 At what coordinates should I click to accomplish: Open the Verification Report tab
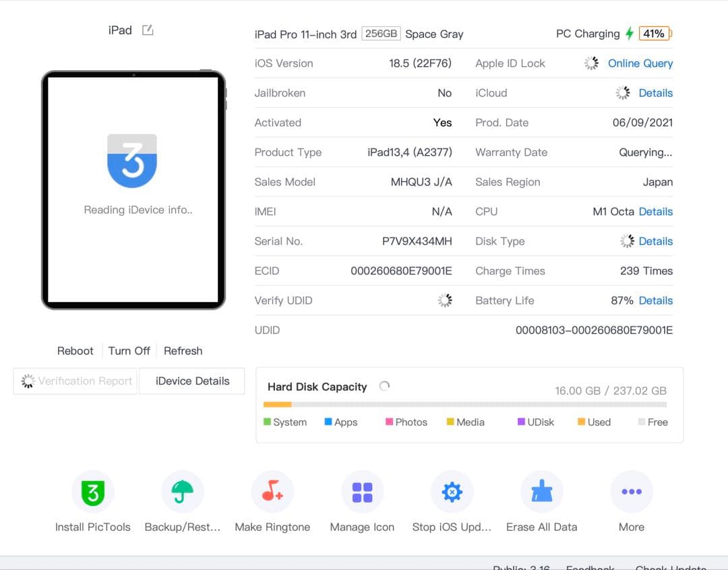(75, 381)
